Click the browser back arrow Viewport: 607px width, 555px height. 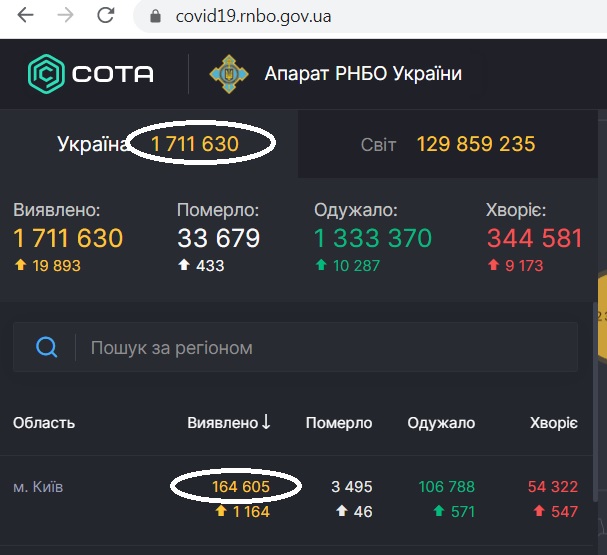point(26,15)
